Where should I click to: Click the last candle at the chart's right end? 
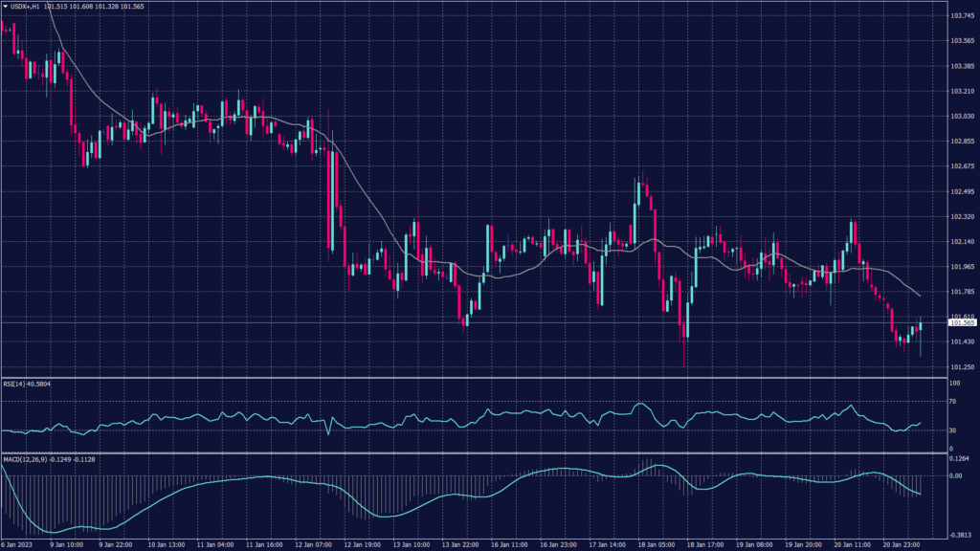tap(921, 327)
